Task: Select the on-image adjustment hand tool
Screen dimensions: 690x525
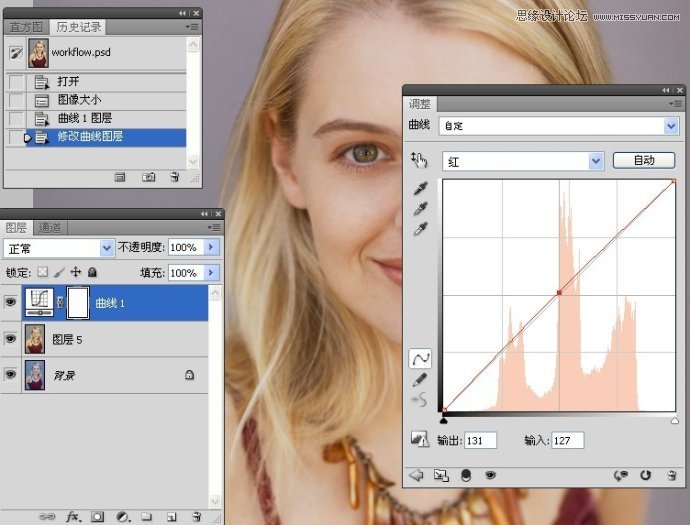Action: 419,160
